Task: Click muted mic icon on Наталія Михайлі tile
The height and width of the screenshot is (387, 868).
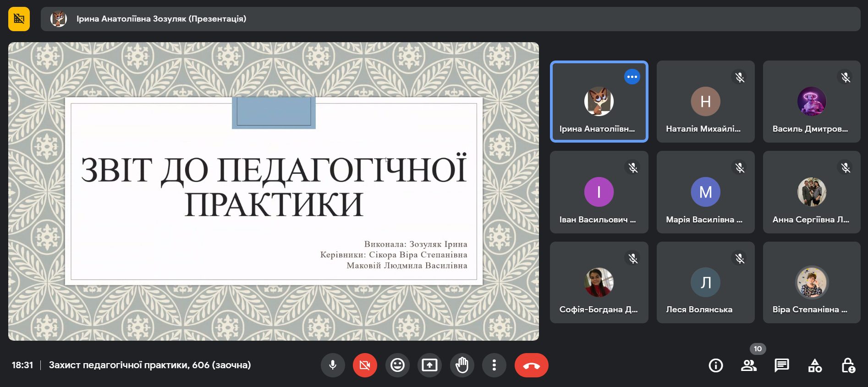Action: (x=740, y=77)
